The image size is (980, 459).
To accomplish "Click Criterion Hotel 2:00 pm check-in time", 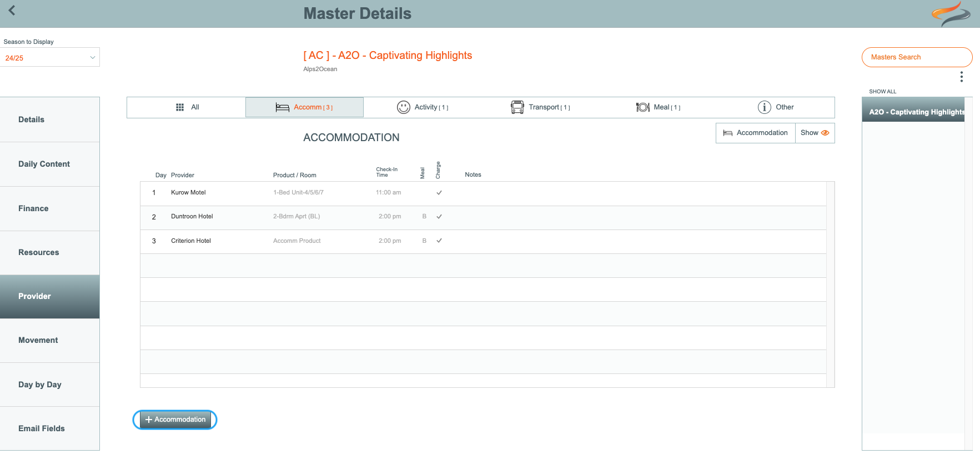I will (x=390, y=241).
